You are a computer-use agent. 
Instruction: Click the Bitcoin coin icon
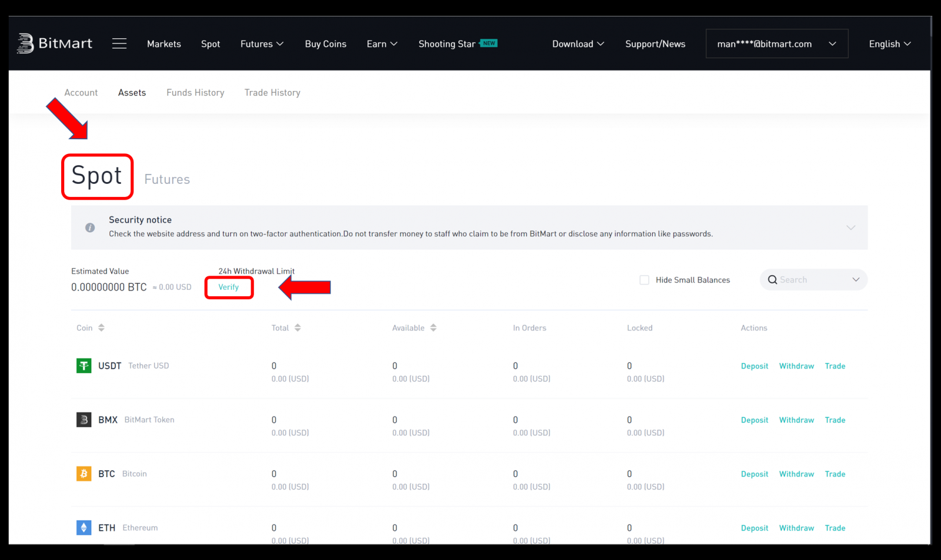[84, 474]
